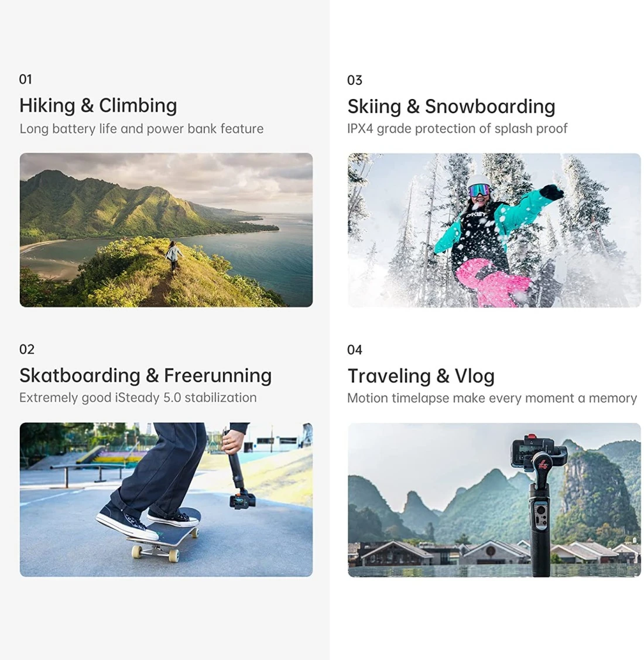Click the Skiing & Snowboarding heading

pos(451,107)
